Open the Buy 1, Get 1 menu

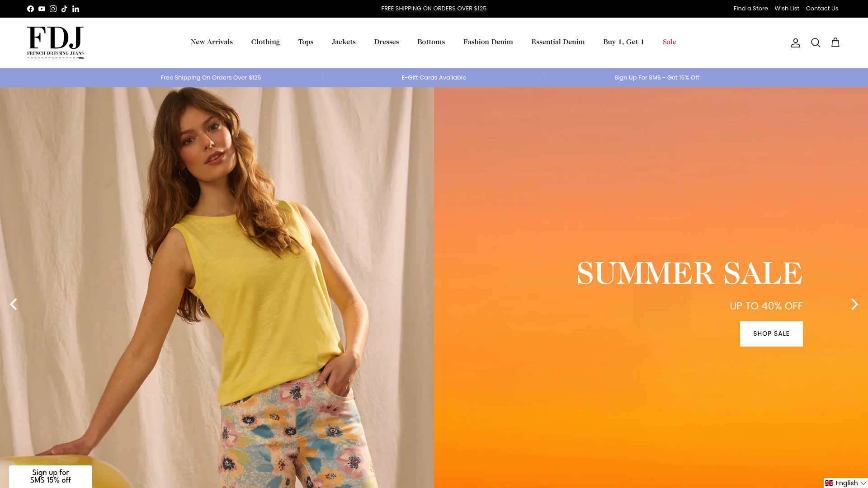(x=623, y=42)
